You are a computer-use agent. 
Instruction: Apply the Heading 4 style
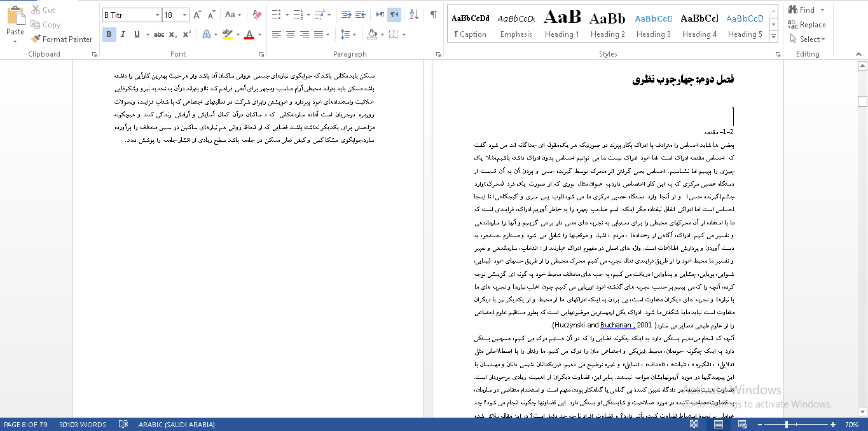pyautogui.click(x=699, y=25)
